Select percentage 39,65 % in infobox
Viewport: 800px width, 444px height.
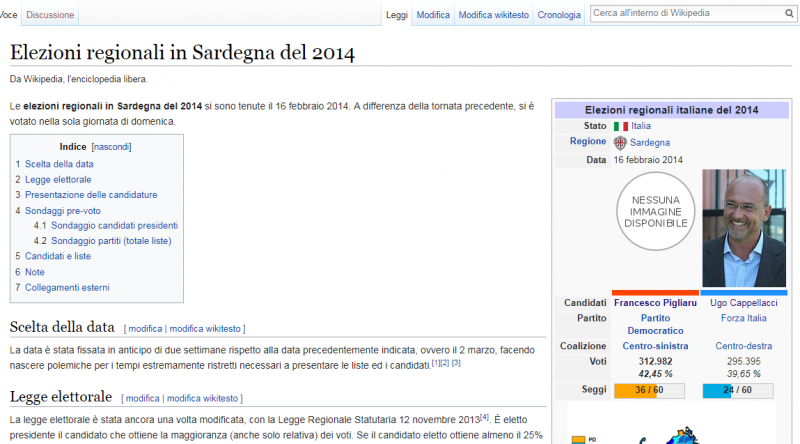743,374
